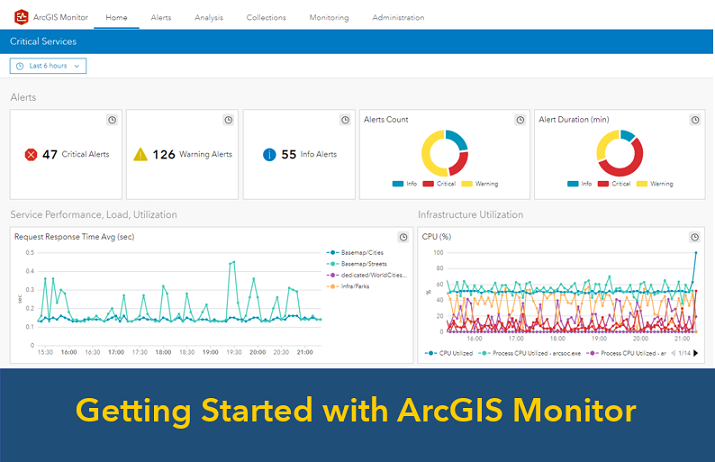Click the red critical alert X icon
This screenshot has width=715, height=462.
[x=31, y=155]
